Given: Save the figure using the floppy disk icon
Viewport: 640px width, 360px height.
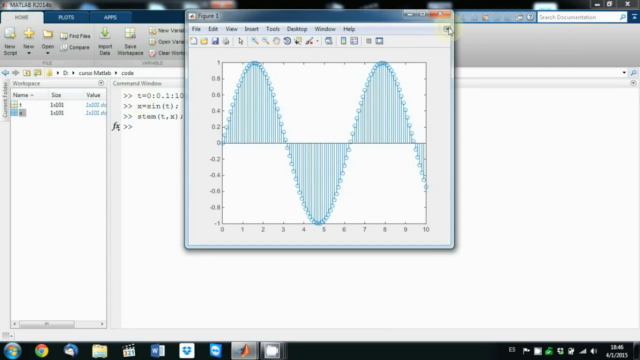Looking at the screenshot, I should pos(215,41).
